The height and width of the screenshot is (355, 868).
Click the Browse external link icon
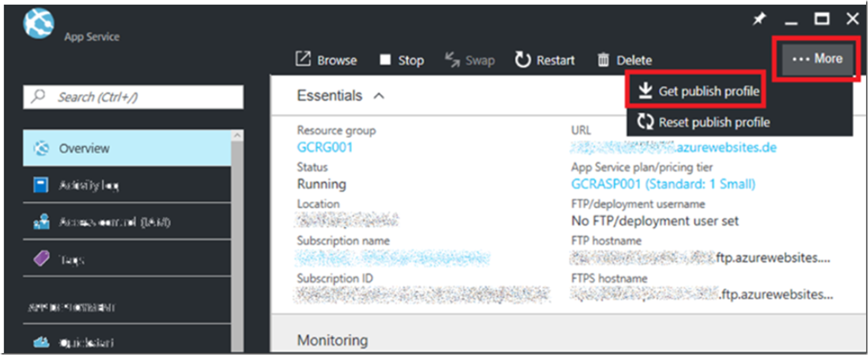303,59
